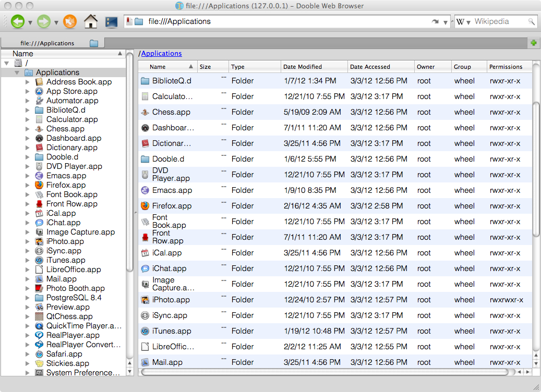541x392 pixels.
Task: Click the Photo Booth.app icon in the tree
Action: coord(39,288)
